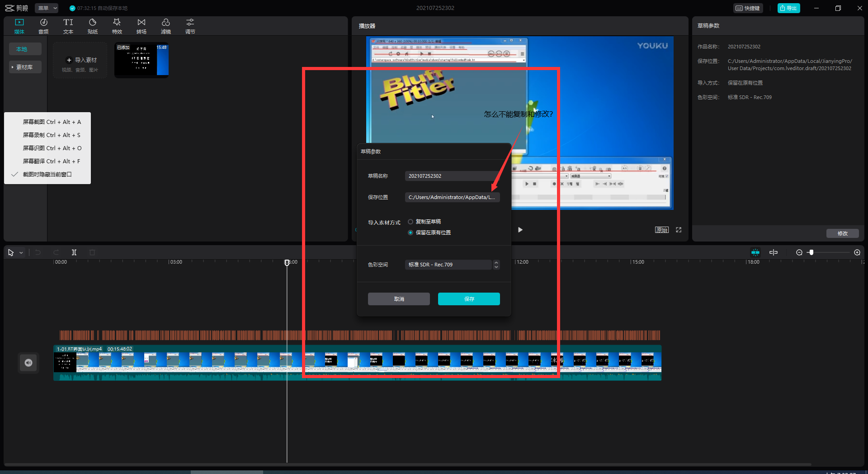Viewport: 868px width, 474px height.
Task: Choose 屏幕截图 Ctrl+Alt+A menu entry
Action: pyautogui.click(x=47, y=122)
